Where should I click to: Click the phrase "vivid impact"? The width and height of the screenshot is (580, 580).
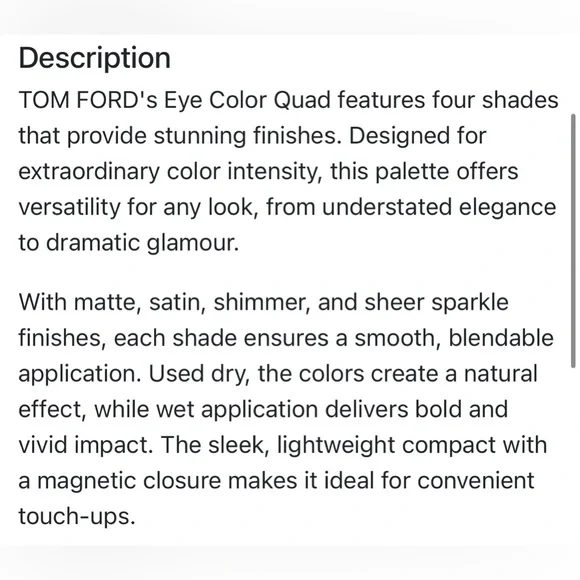tap(85, 445)
